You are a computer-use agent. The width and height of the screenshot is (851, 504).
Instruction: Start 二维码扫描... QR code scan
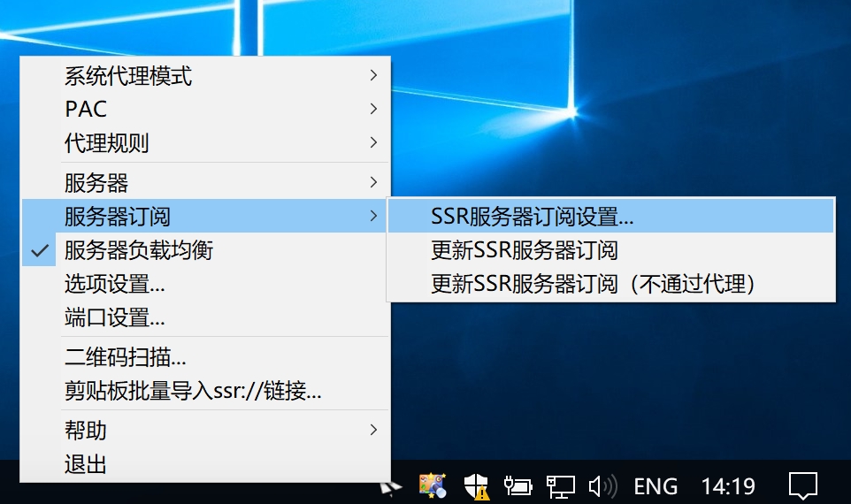point(126,357)
